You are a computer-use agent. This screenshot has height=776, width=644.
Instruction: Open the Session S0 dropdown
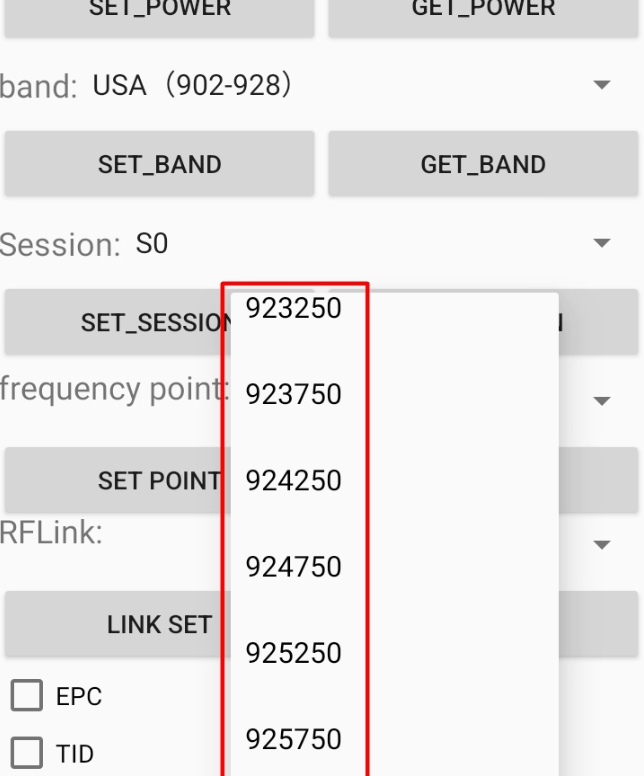(x=340, y=243)
